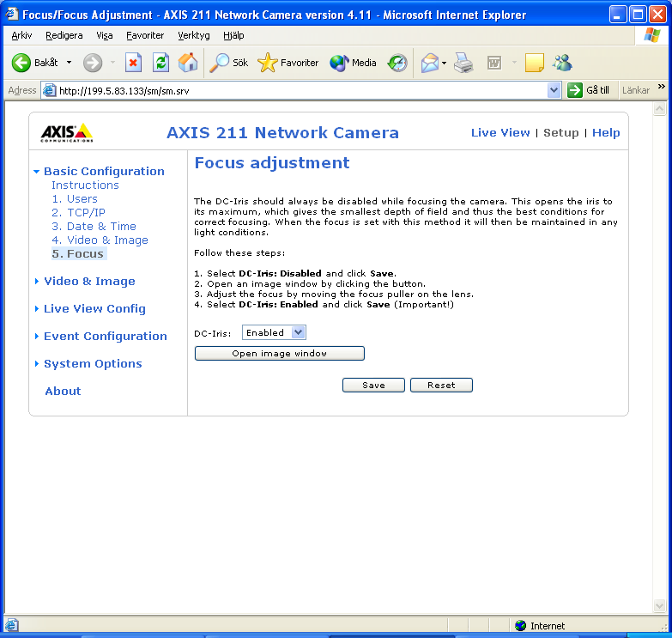
Task: Open the Setup link
Action: click(560, 133)
